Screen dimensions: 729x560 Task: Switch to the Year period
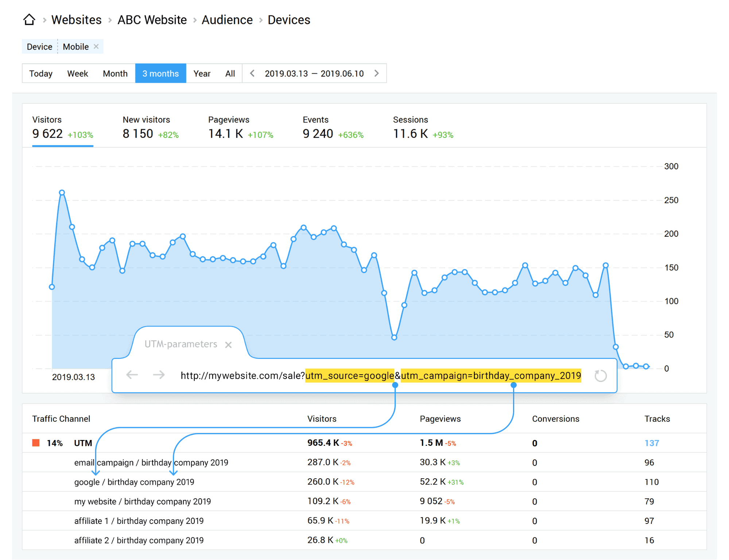point(202,73)
